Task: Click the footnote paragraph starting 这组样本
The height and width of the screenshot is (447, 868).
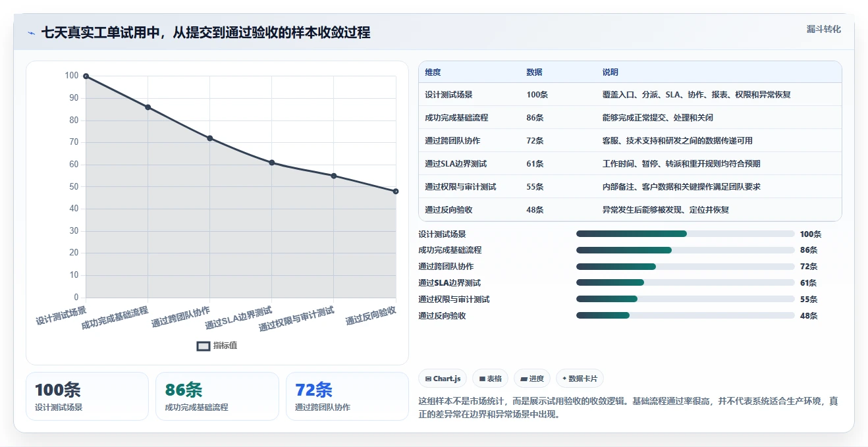Action: coord(628,408)
